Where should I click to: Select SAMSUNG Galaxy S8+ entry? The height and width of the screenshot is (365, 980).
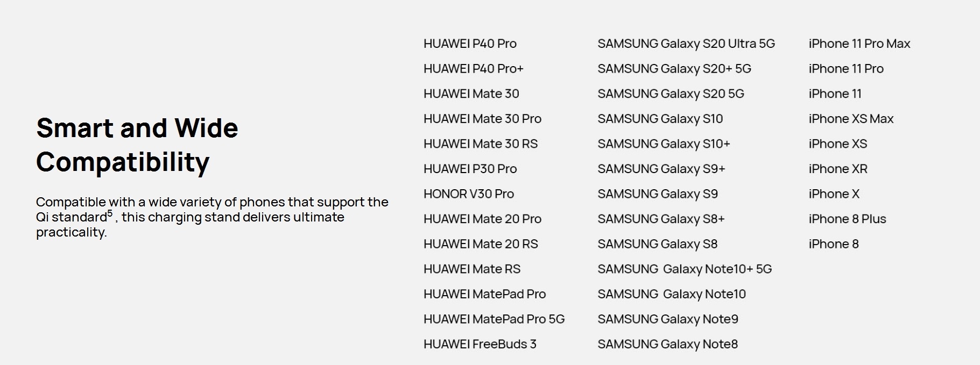click(x=661, y=219)
